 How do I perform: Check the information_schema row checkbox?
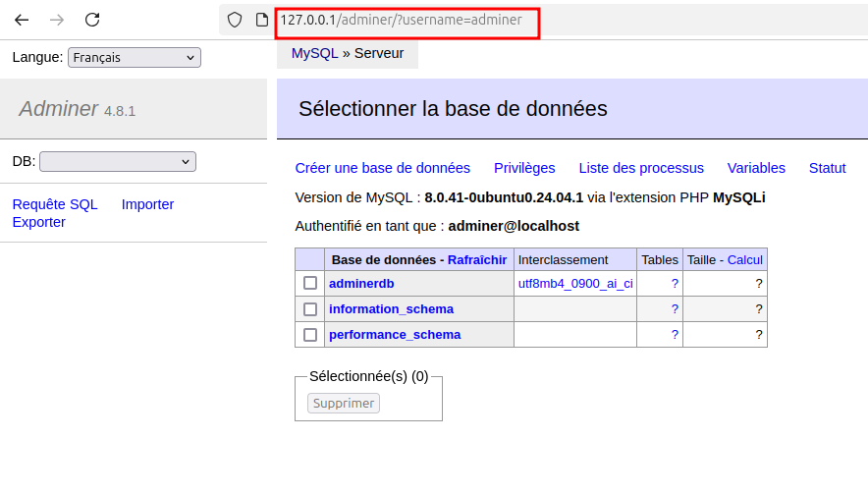[310, 309]
